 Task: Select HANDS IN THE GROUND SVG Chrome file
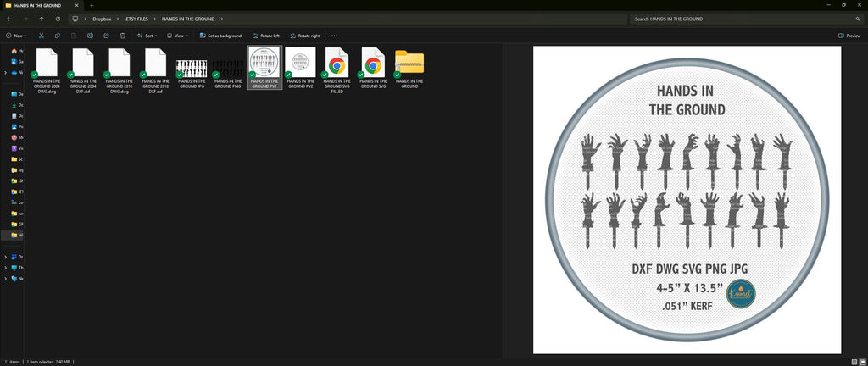click(x=373, y=68)
